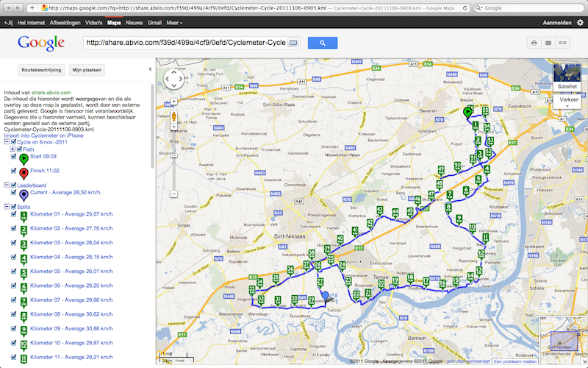Click the print icon
Image resolution: width=588 pixels, height=368 pixels.
point(534,43)
